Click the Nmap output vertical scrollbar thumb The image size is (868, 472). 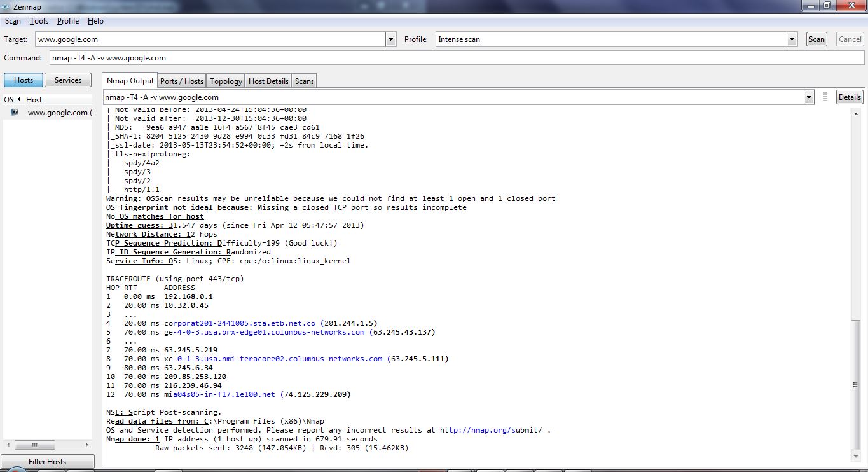tap(856, 384)
